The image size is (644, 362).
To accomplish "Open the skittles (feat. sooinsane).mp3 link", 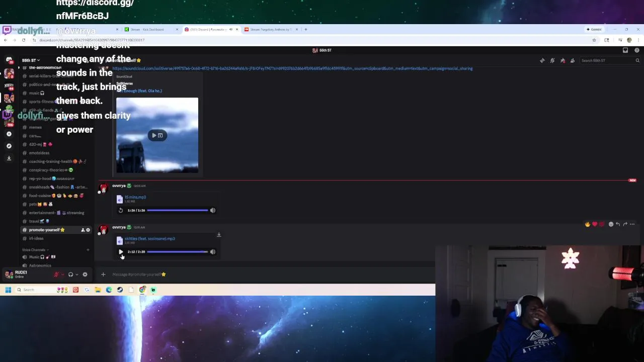I will pyautogui.click(x=149, y=239).
